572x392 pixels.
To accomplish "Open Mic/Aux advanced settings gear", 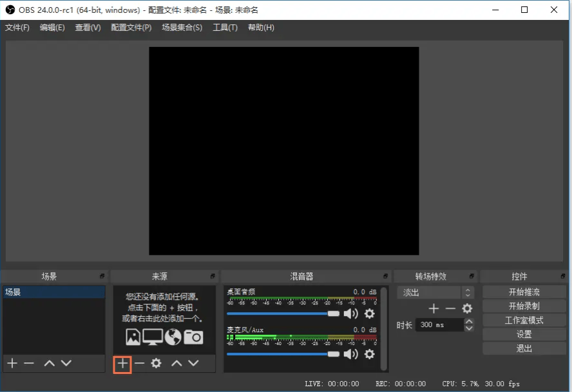I will [x=370, y=354].
